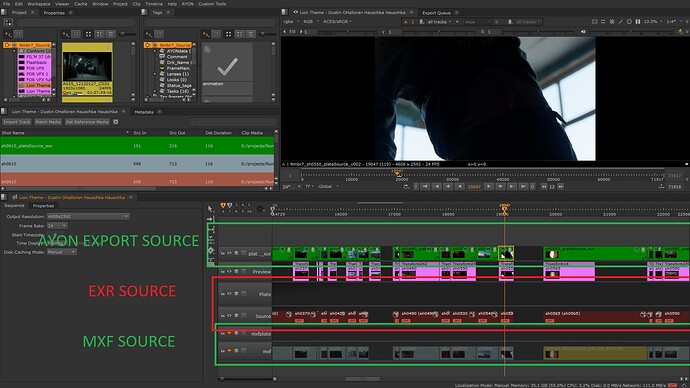Adjust the project bin thumbnail size slider

click(126, 34)
